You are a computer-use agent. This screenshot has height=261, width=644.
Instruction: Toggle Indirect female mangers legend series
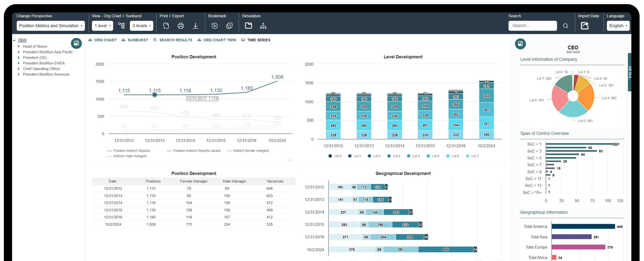coord(248,151)
